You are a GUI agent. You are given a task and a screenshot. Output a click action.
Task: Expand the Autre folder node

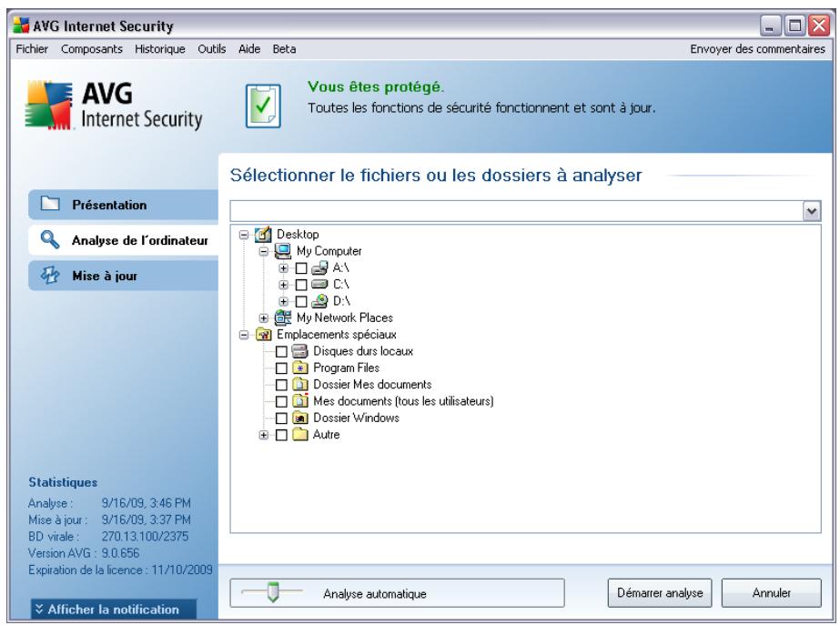264,435
